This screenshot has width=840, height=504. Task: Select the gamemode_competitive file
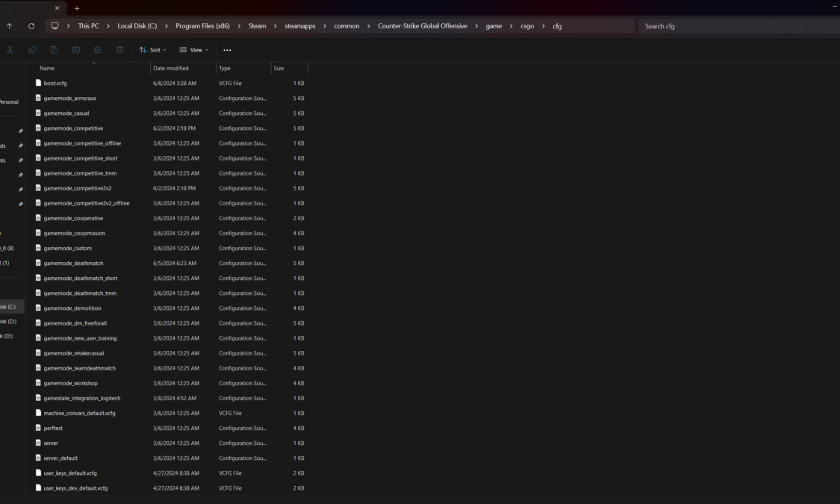(x=73, y=128)
